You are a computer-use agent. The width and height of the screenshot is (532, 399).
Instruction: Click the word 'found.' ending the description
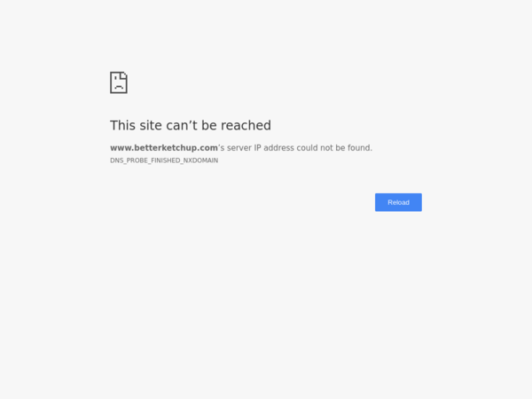pos(360,148)
